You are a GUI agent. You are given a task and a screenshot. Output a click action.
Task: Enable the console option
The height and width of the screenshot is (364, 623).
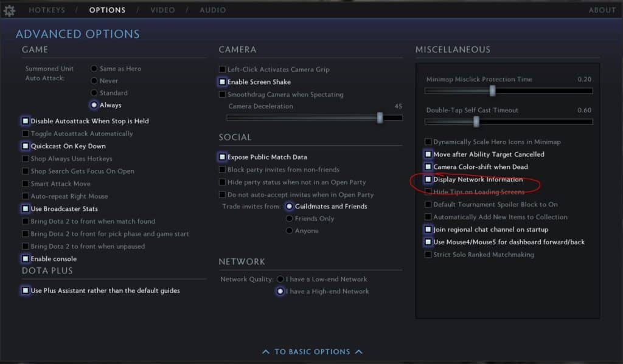pos(24,258)
